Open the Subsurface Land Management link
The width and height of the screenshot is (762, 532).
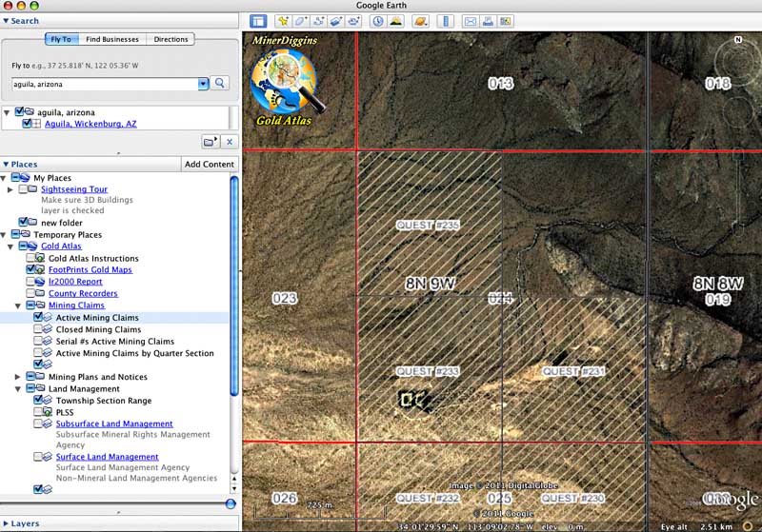click(114, 424)
